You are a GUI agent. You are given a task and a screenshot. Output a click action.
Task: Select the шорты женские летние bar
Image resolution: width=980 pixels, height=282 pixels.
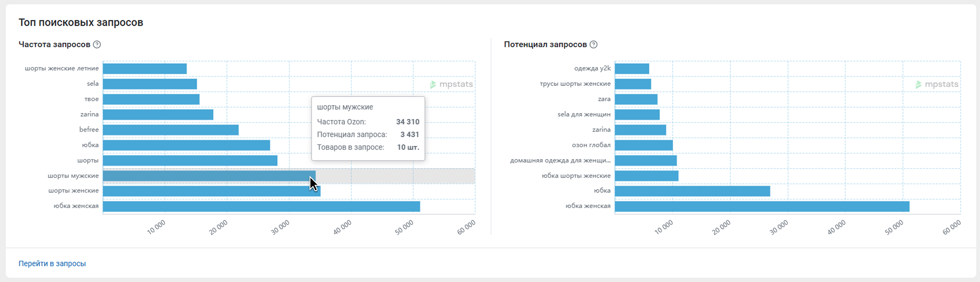click(145, 69)
